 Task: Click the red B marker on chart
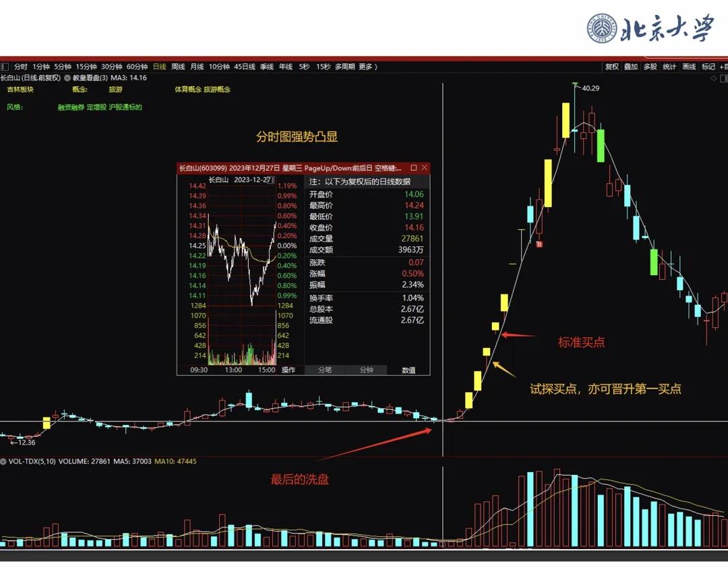tap(539, 244)
